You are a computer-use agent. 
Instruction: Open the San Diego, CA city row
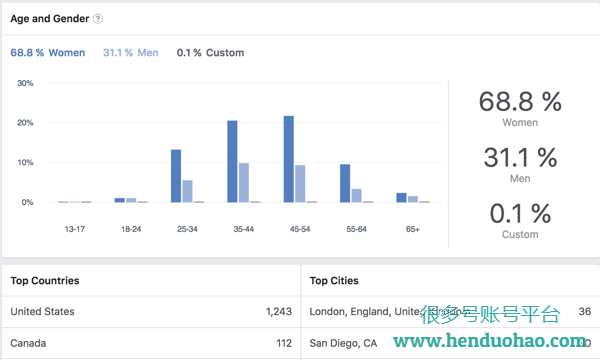(x=450, y=343)
